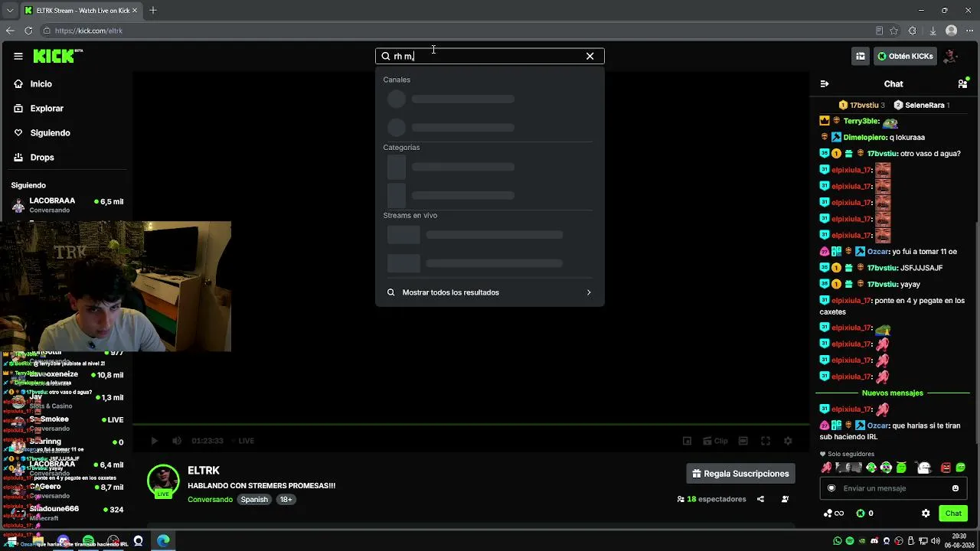Image resolution: width=980 pixels, height=551 pixels.
Task: Collapse the chat panel
Action: 825,83
